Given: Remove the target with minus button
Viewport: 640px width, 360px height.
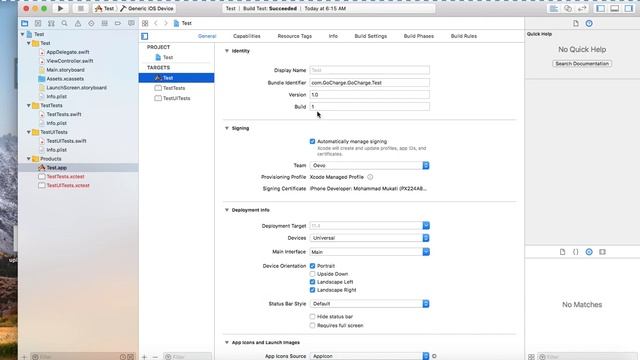Looking at the screenshot, I should (x=155, y=357).
